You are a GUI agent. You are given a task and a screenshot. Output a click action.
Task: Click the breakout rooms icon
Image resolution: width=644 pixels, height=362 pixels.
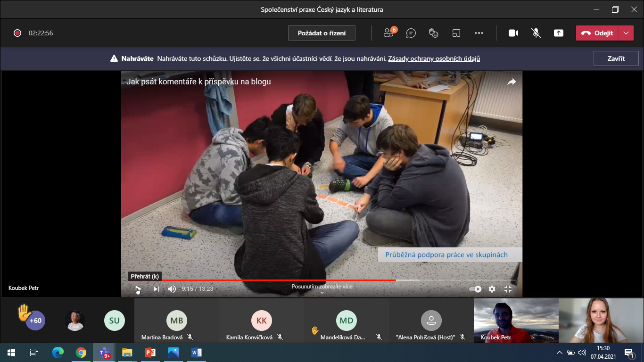(x=456, y=33)
